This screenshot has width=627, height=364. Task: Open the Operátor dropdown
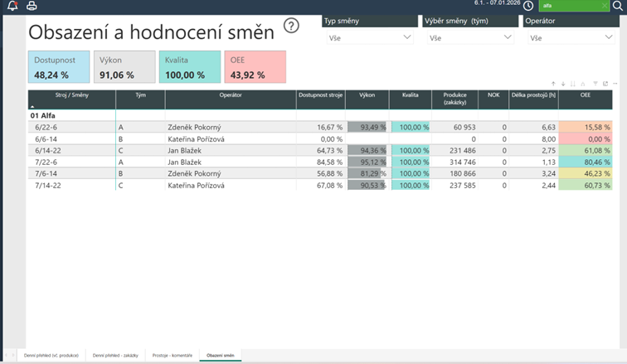[x=571, y=38]
